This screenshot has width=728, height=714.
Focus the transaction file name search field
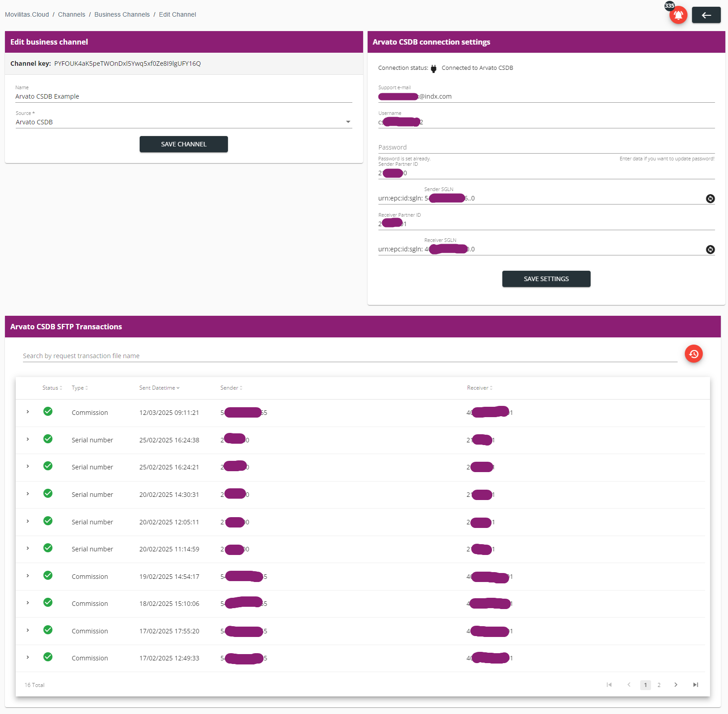(350, 356)
